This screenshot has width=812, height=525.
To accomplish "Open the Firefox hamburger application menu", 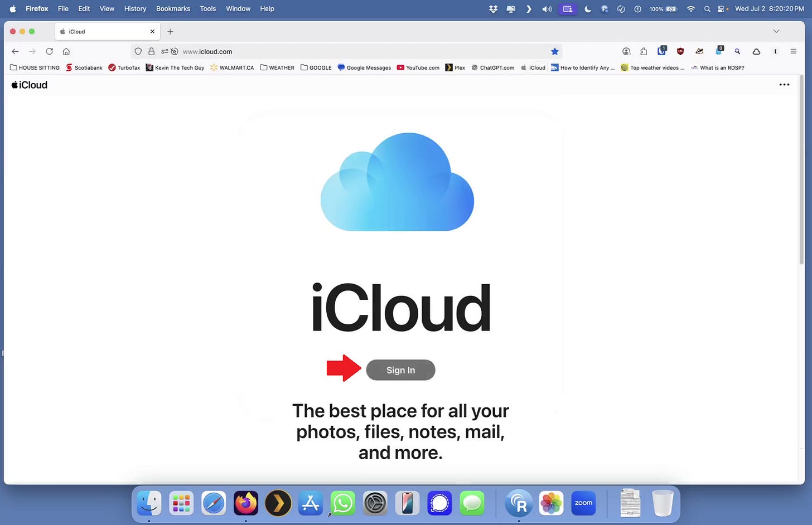I will point(793,51).
